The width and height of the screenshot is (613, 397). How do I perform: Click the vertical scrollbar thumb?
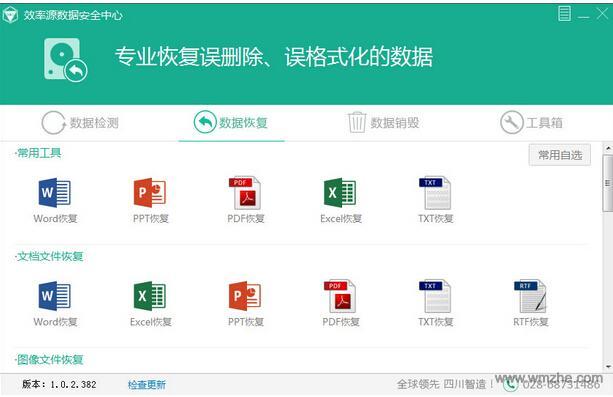pos(608,183)
